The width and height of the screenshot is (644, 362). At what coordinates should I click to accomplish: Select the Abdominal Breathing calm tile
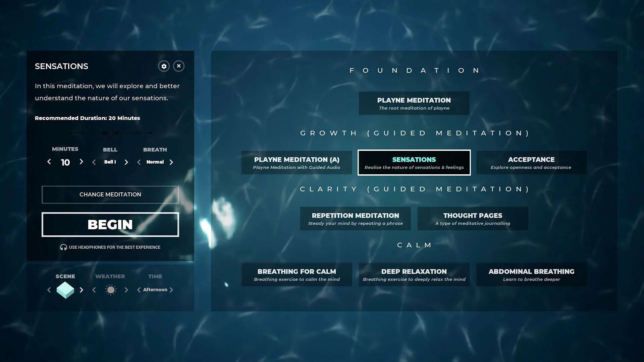point(531,274)
